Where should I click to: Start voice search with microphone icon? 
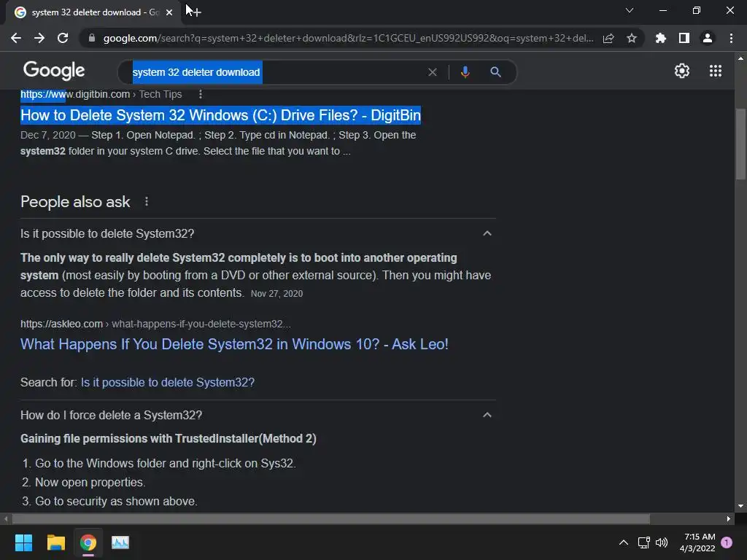[465, 72]
